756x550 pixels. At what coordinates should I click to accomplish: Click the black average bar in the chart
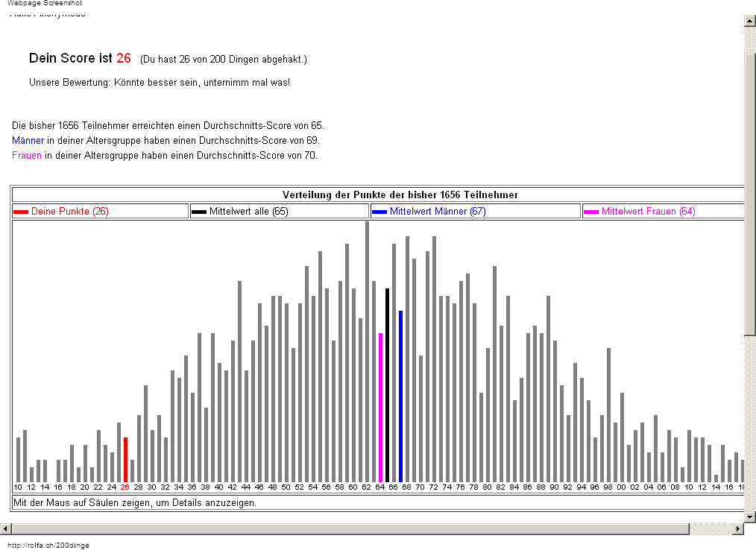[x=387, y=385]
